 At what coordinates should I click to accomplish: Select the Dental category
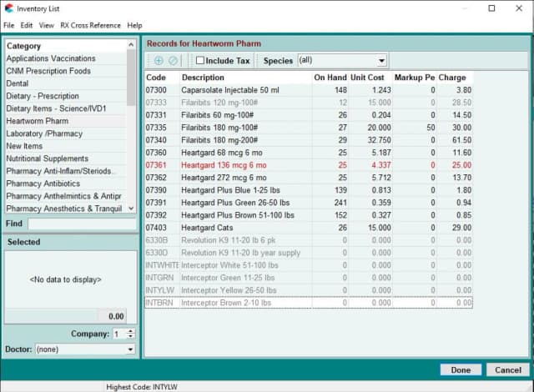19,83
